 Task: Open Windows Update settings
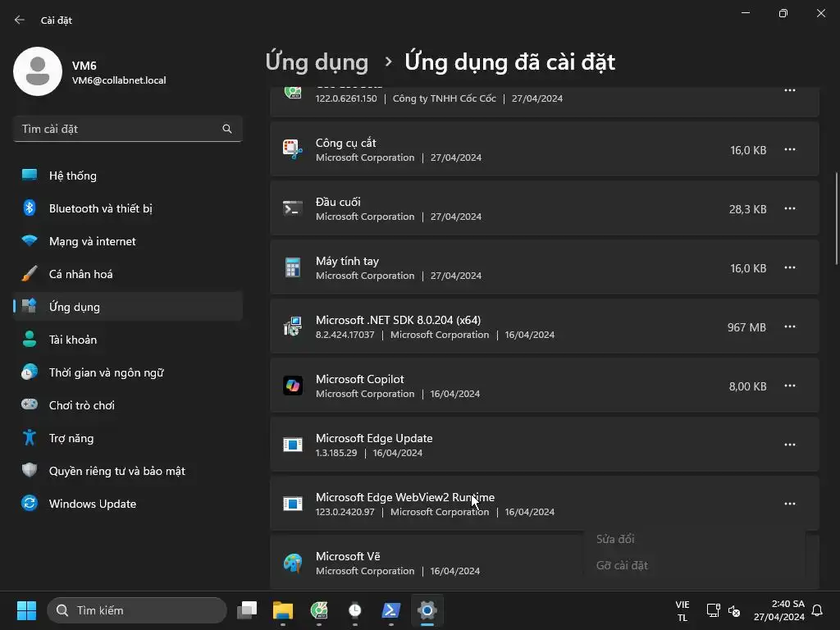(x=127, y=504)
